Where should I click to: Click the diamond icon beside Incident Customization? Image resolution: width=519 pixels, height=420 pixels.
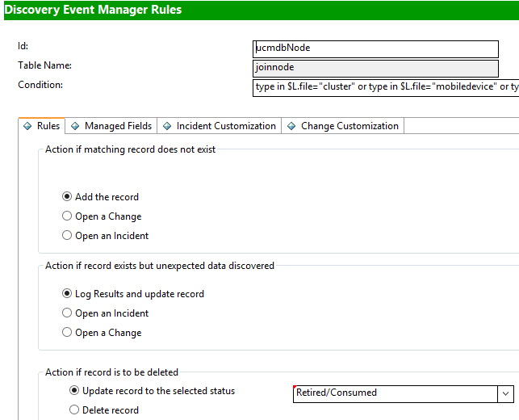coord(167,126)
